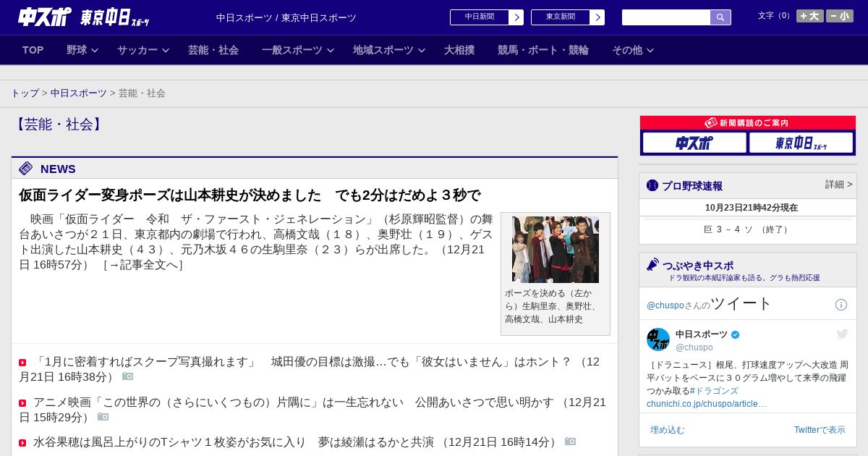Click the 埋め込む link
The image size is (868, 456).
[667, 430]
